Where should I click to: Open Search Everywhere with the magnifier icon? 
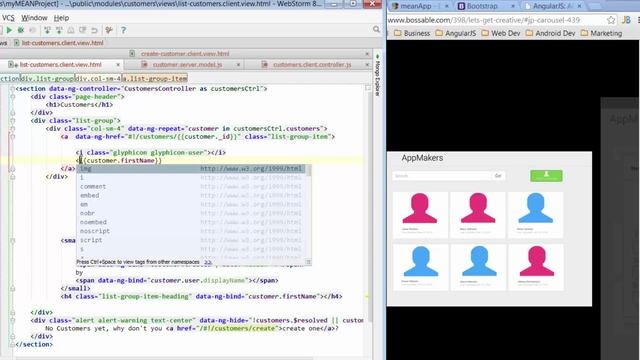coord(376,29)
